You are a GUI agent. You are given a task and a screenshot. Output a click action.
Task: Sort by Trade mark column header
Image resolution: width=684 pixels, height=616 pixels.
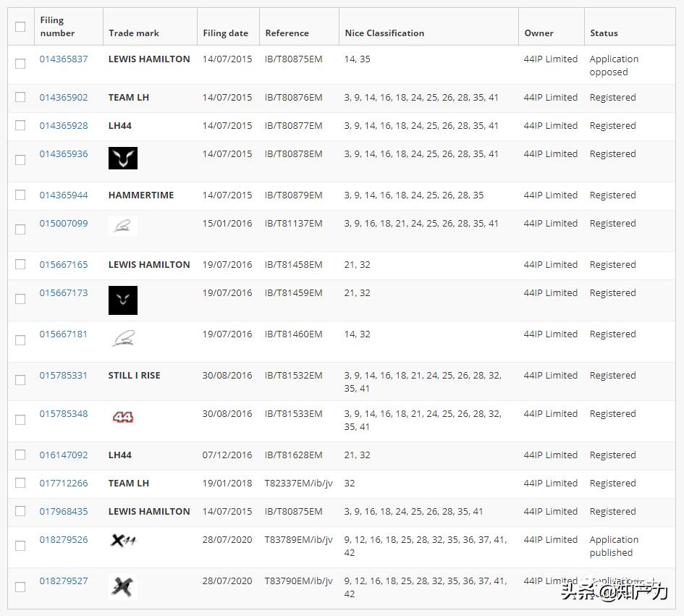click(134, 33)
